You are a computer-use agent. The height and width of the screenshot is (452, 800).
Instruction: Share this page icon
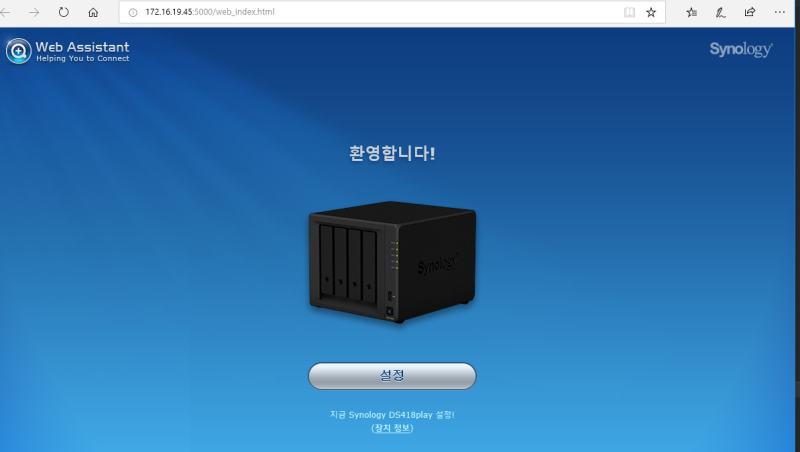pos(749,12)
